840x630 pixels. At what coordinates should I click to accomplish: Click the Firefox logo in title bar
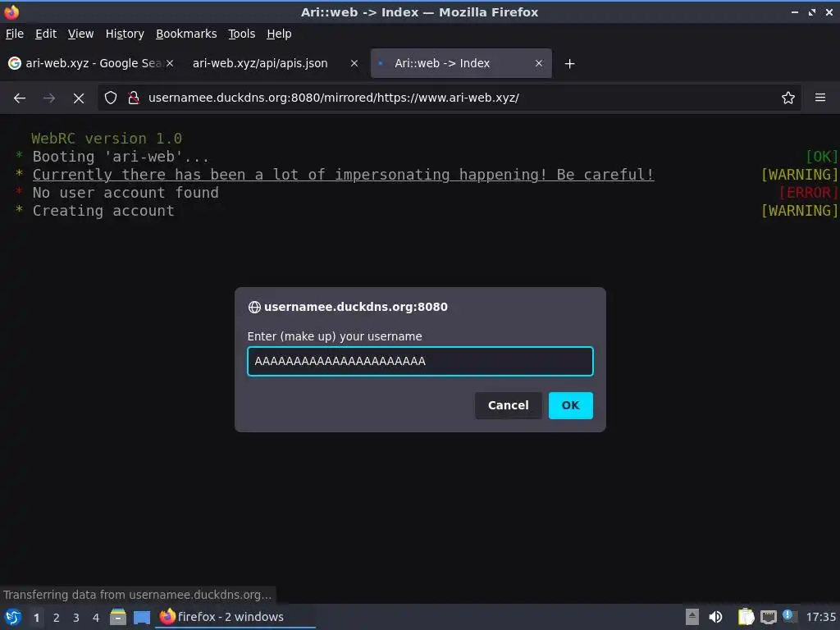(x=11, y=11)
